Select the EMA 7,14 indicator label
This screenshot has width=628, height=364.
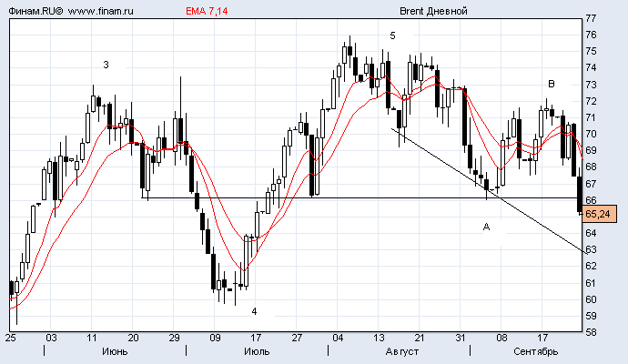coord(207,11)
